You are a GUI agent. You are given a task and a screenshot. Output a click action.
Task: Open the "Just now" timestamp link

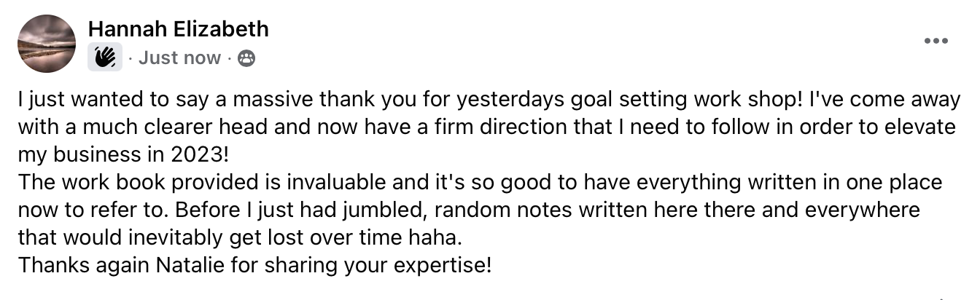pos(179,58)
